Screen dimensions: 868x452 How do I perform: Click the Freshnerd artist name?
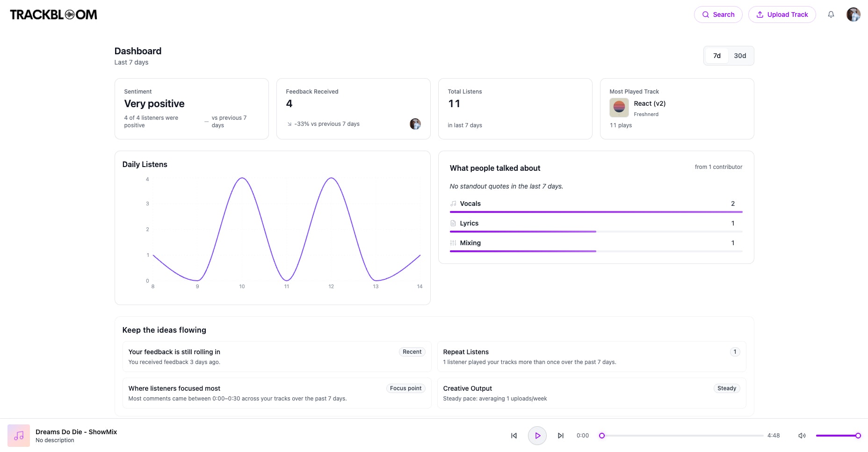pyautogui.click(x=646, y=114)
